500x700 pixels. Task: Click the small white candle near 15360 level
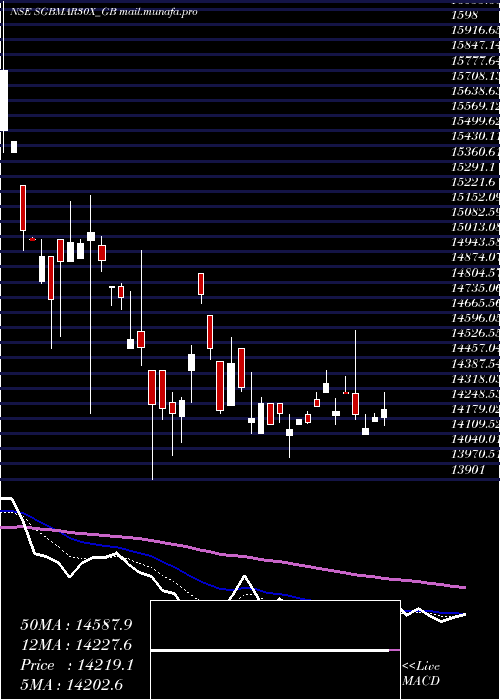pyautogui.click(x=14, y=147)
